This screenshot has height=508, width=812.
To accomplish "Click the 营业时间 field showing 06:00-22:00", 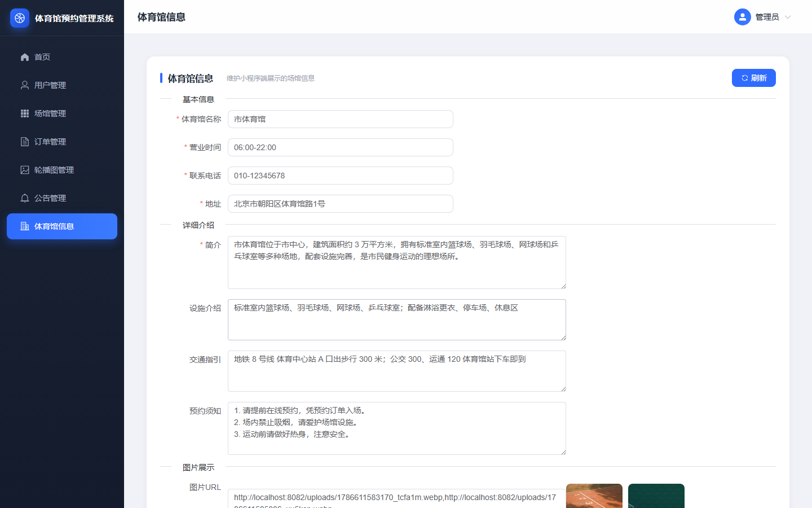I will (x=341, y=147).
